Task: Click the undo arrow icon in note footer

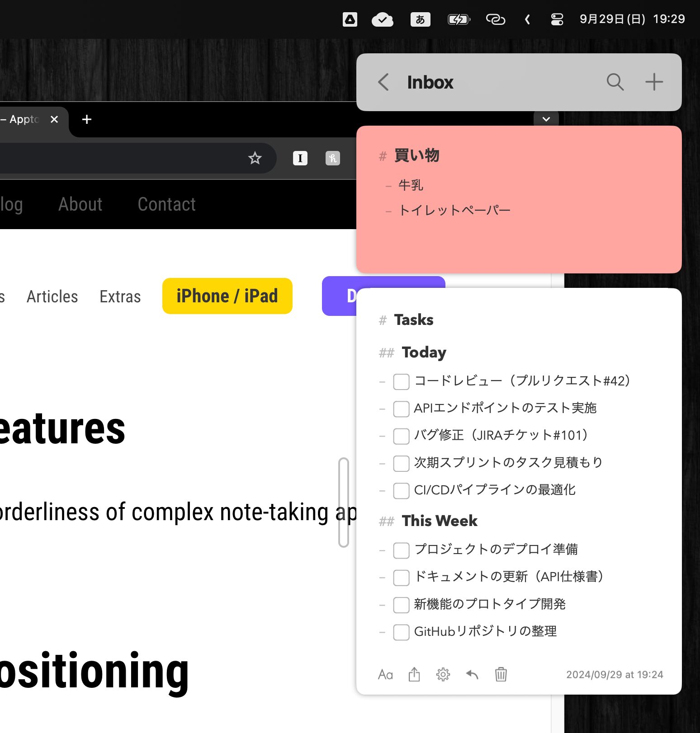Action: 472,675
